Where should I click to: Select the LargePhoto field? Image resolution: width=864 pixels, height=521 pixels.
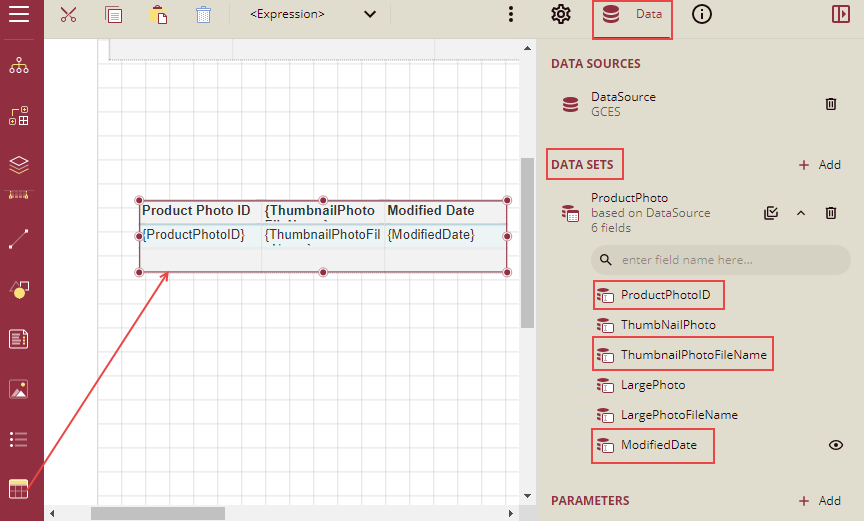[640, 385]
